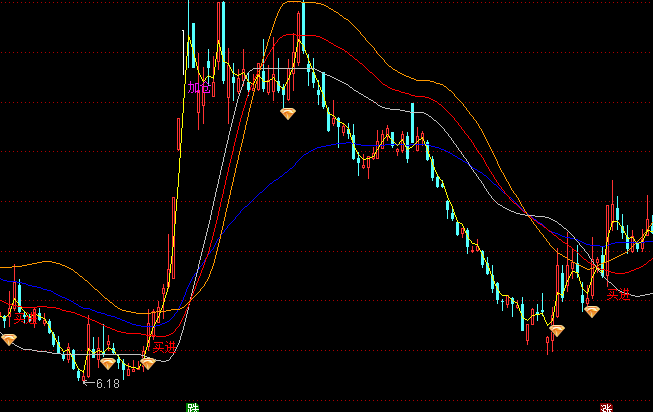Select the diamond marker at the right-side lowest trough
Image resolution: width=653 pixels, height=412 pixels.
tap(557, 330)
